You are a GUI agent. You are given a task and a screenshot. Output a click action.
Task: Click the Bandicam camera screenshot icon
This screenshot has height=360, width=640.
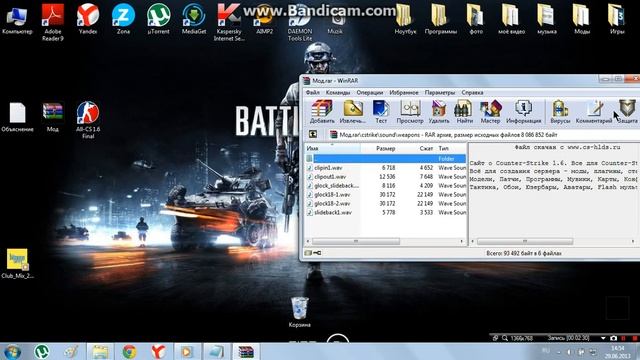point(613,338)
